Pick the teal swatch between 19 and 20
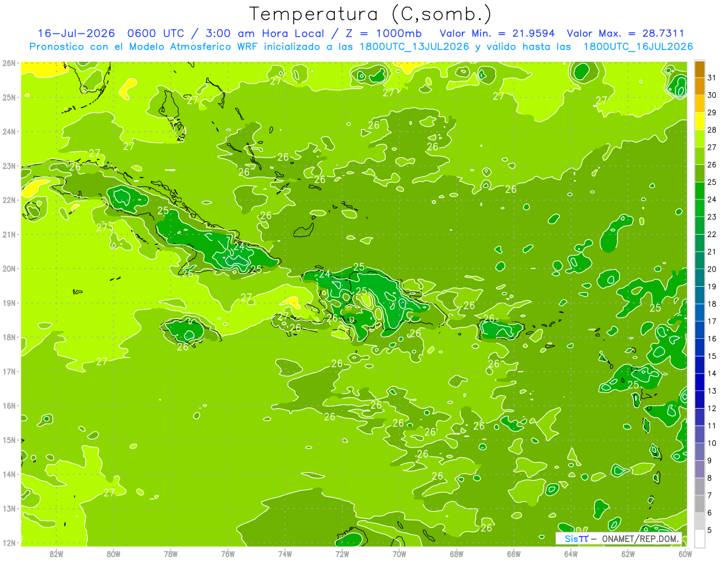Viewport: 728px width, 562px height. pos(699,278)
